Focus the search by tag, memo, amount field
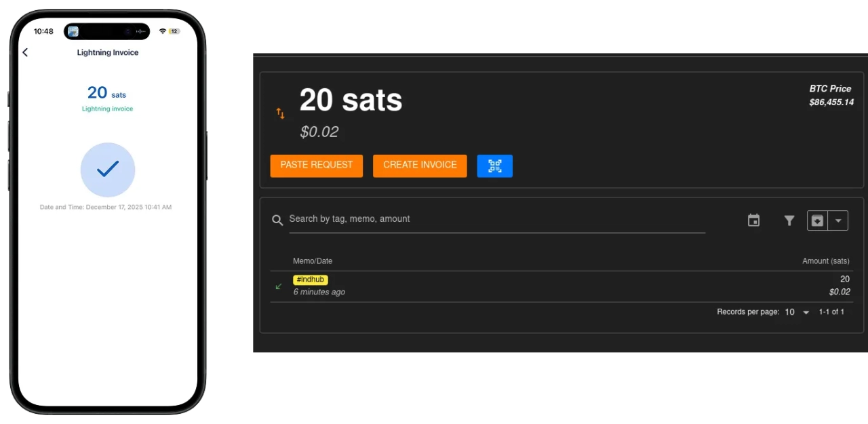 [x=496, y=219]
